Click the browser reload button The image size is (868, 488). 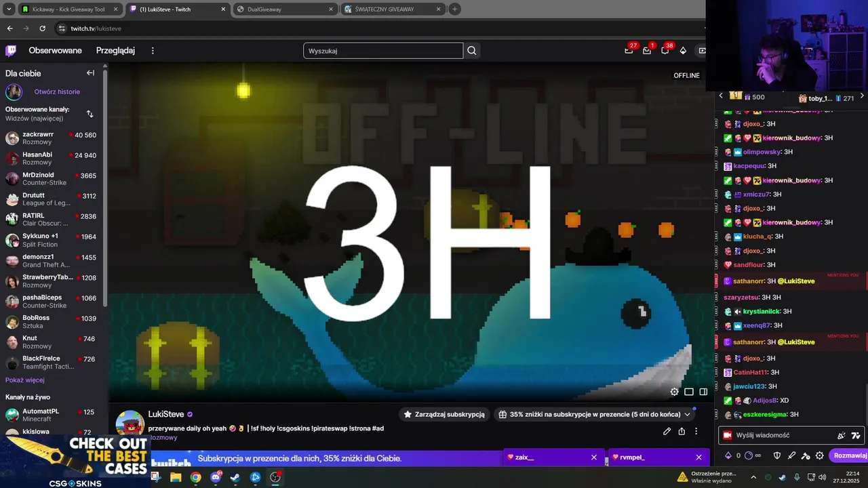42,28
